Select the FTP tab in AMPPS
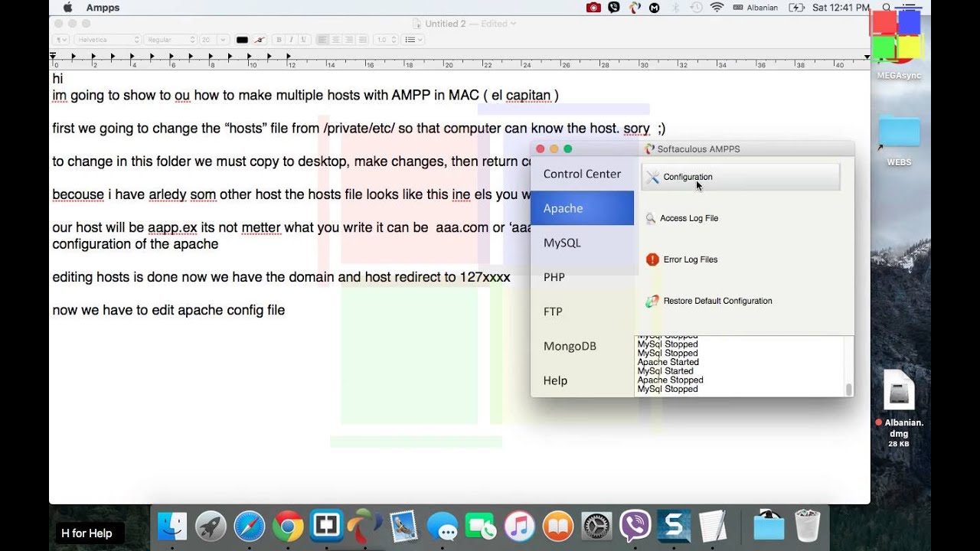 [x=582, y=311]
